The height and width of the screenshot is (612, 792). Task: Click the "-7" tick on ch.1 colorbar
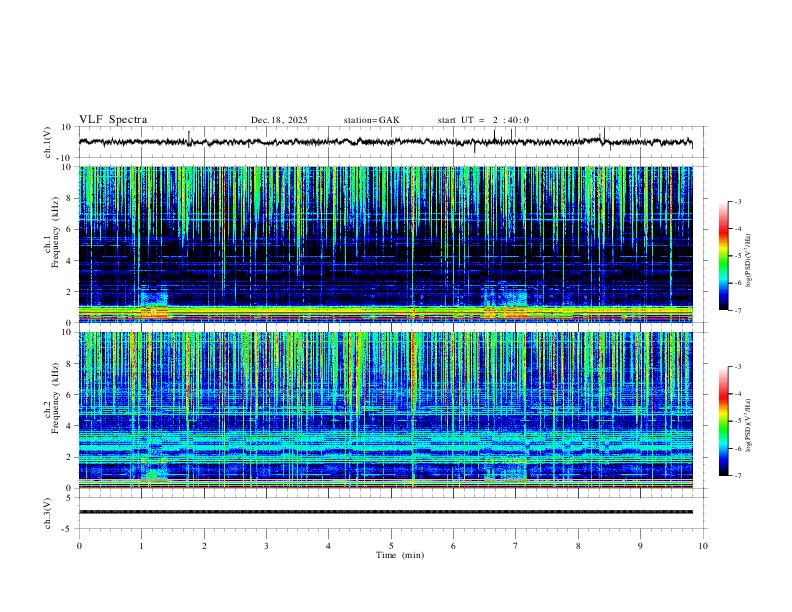737,310
